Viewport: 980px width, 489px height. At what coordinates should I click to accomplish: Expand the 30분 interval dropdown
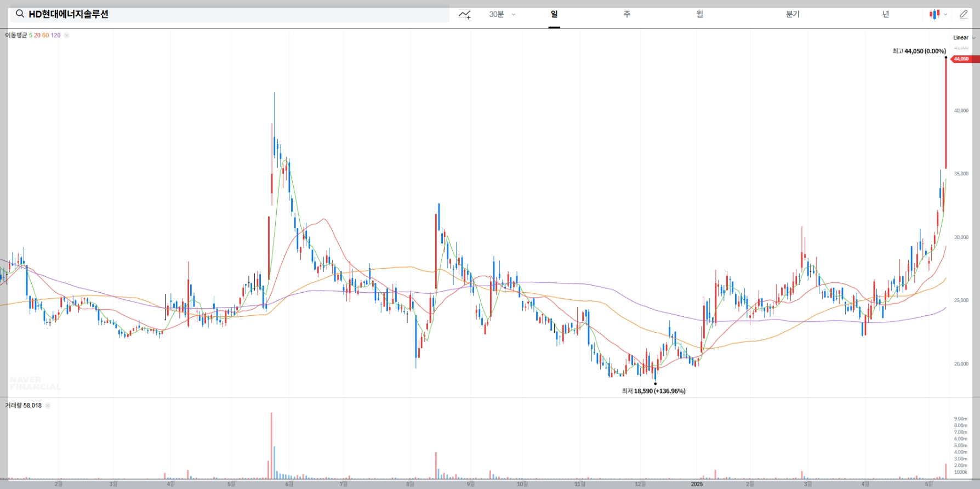pyautogui.click(x=502, y=14)
